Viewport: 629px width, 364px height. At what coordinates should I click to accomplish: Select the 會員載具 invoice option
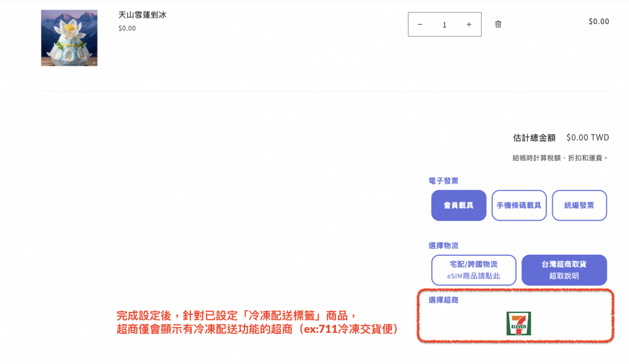(x=459, y=206)
